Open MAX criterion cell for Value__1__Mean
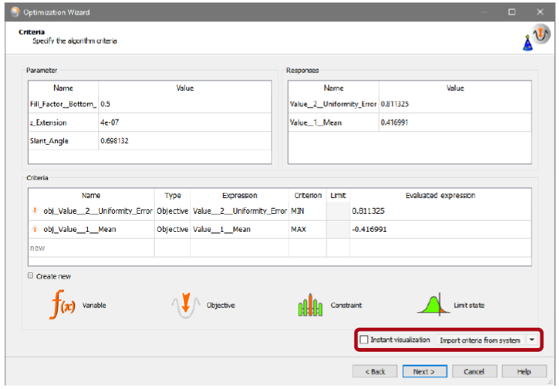 click(x=307, y=229)
